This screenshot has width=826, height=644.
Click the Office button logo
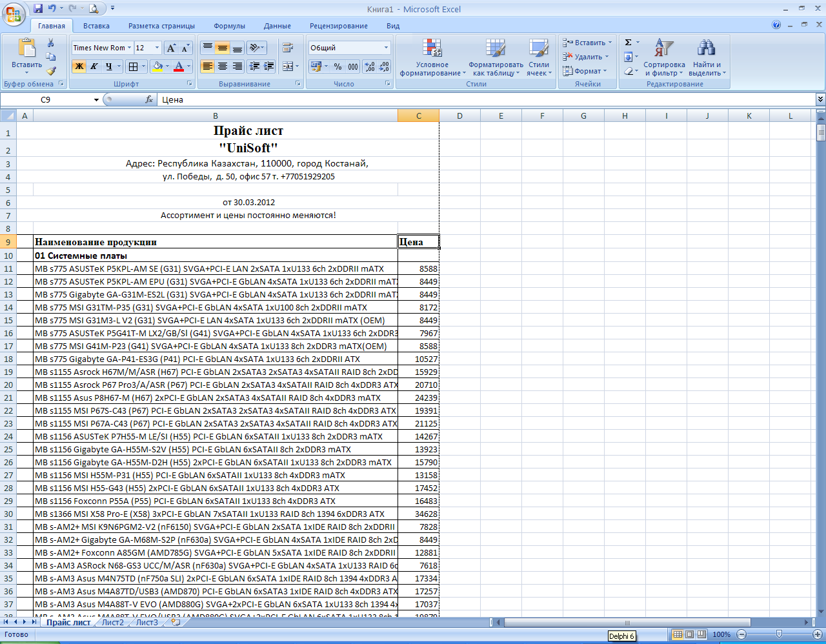click(14, 13)
